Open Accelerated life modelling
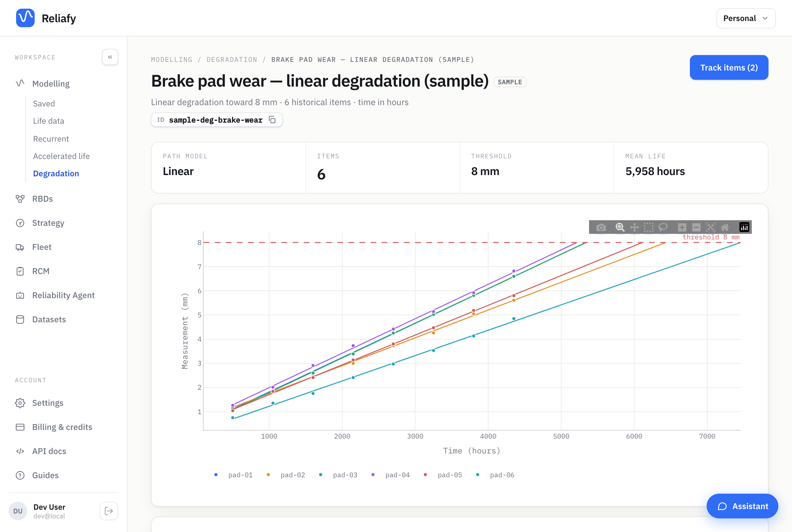The width and height of the screenshot is (792, 532). 62,156
